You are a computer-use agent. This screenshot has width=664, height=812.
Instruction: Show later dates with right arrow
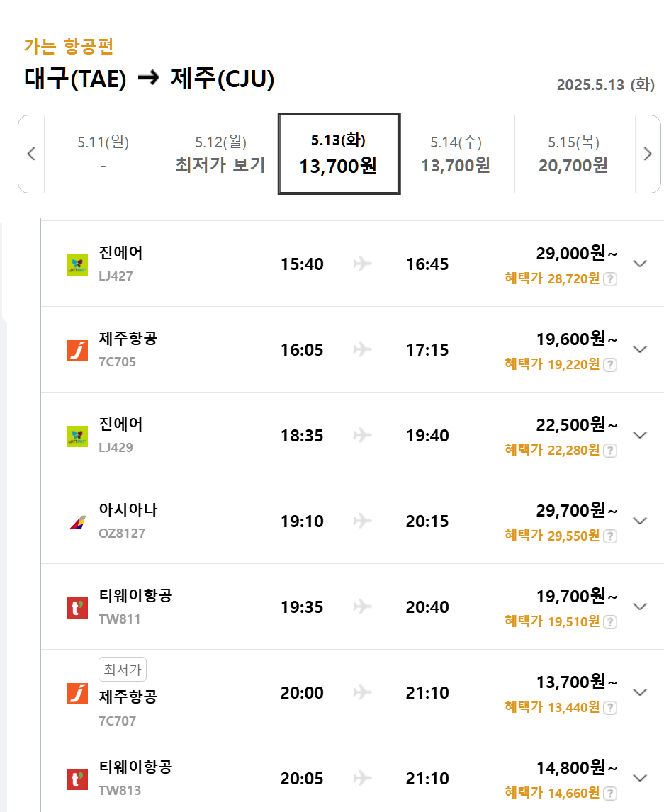tap(647, 154)
